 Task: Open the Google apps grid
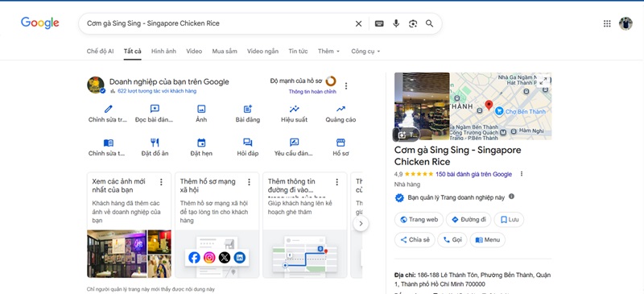tap(607, 23)
